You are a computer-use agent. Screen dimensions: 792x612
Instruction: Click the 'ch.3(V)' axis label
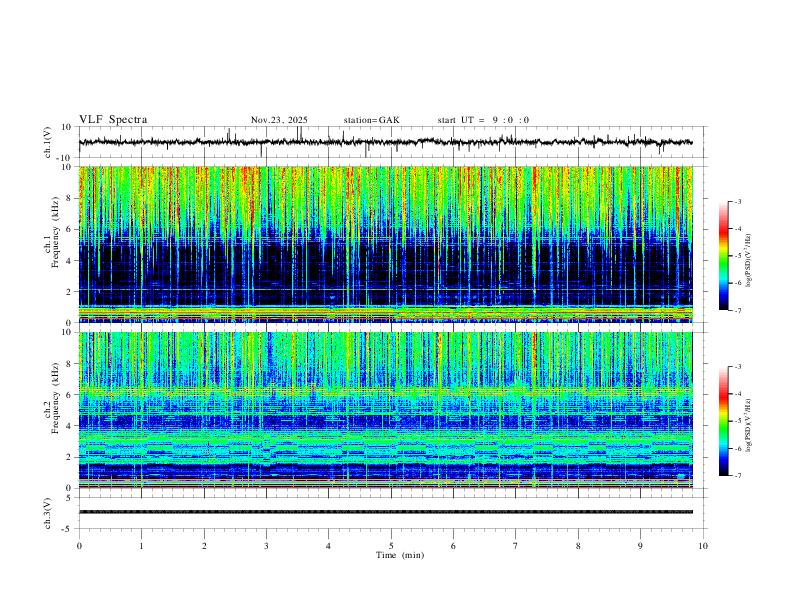[x=48, y=513]
